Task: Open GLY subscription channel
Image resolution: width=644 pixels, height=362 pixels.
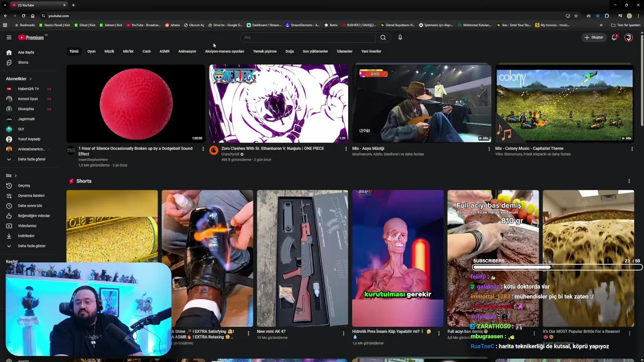Action: pyautogui.click(x=21, y=129)
